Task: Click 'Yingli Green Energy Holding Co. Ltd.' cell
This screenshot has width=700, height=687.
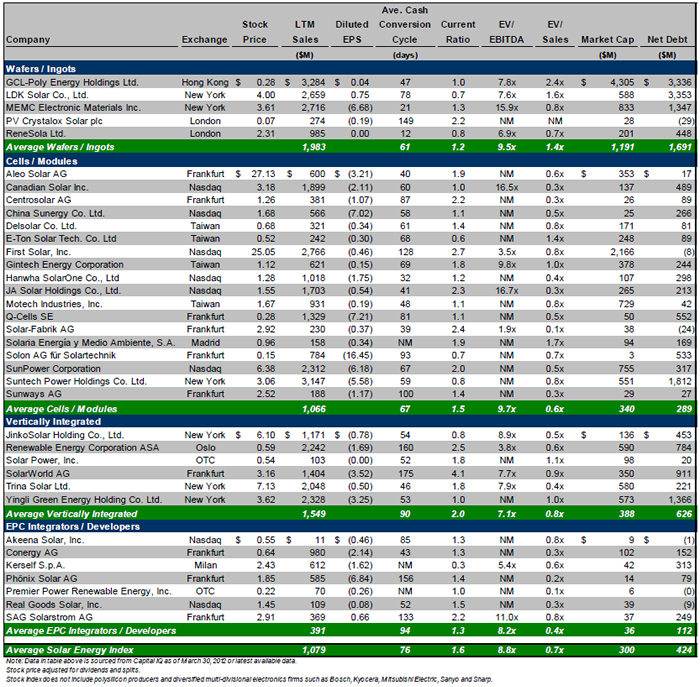Action: [84, 500]
